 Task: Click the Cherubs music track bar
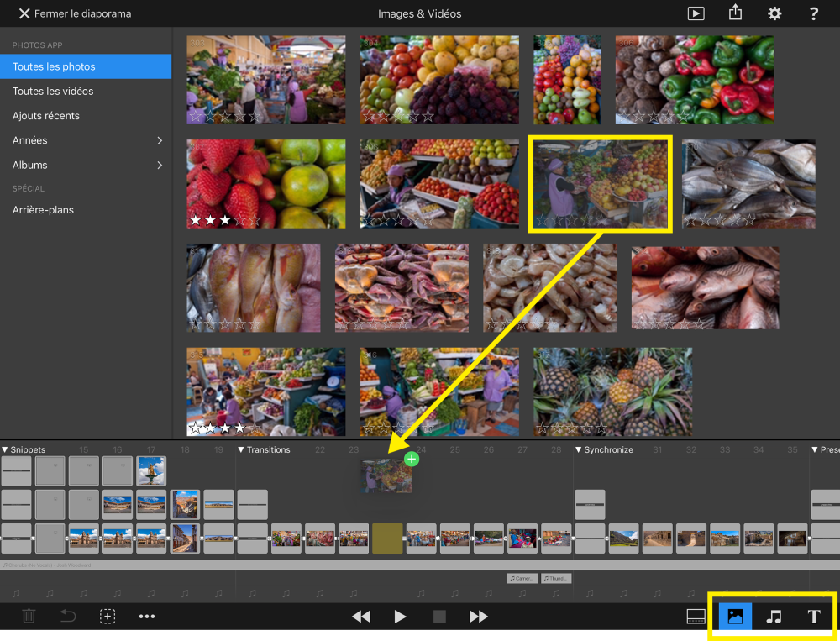click(x=420, y=565)
